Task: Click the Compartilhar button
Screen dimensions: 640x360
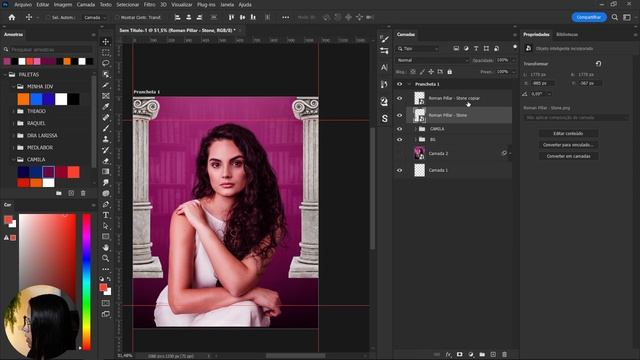Action: tap(589, 17)
